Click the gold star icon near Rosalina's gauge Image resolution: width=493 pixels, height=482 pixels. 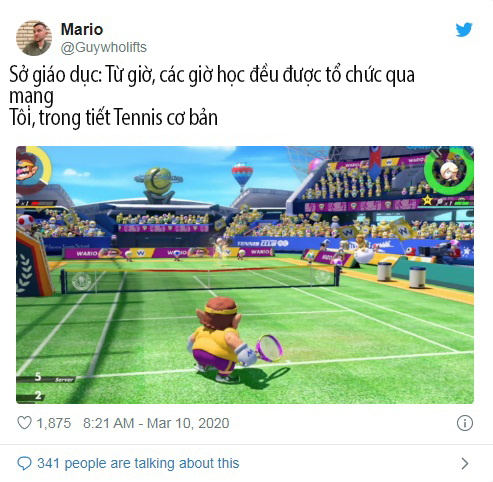click(427, 200)
